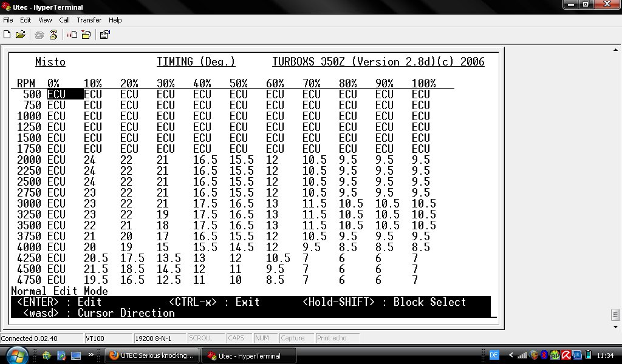Click the Call phone toolbar icon
The height and width of the screenshot is (364, 622).
click(x=39, y=35)
